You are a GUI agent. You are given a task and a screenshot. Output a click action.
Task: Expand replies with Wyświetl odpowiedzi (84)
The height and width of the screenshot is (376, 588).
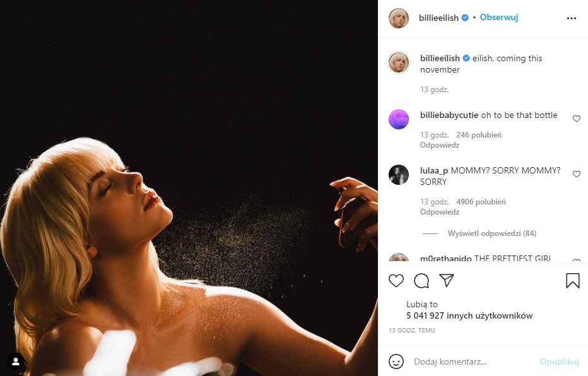(x=491, y=233)
